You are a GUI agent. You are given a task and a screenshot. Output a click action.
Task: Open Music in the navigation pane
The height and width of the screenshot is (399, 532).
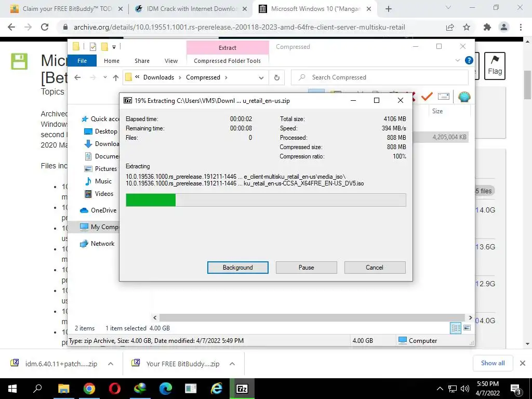98,181
